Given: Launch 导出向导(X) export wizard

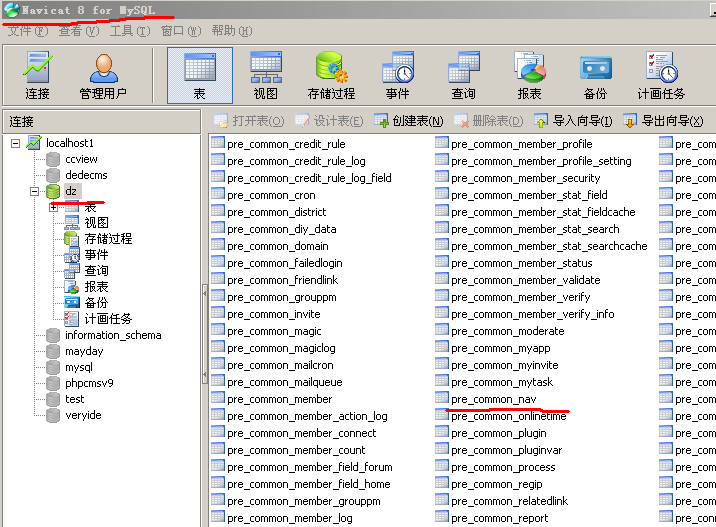Looking at the screenshot, I should click(663, 121).
